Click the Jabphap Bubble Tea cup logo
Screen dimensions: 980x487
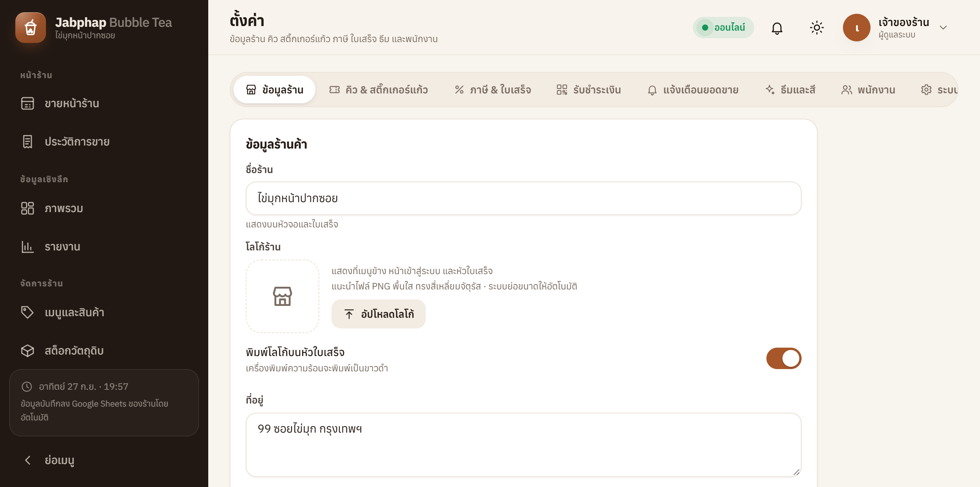[31, 28]
